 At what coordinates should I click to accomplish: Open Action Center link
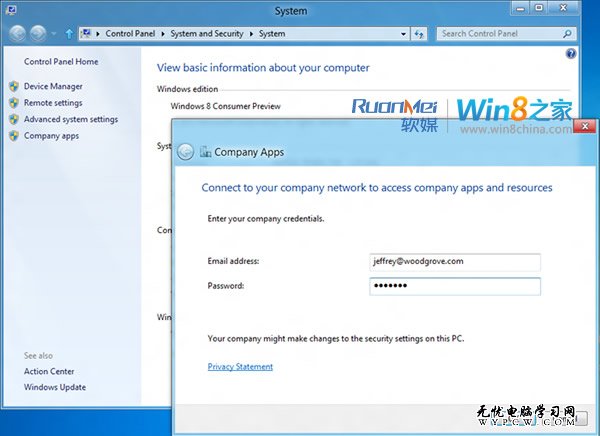click(x=49, y=371)
